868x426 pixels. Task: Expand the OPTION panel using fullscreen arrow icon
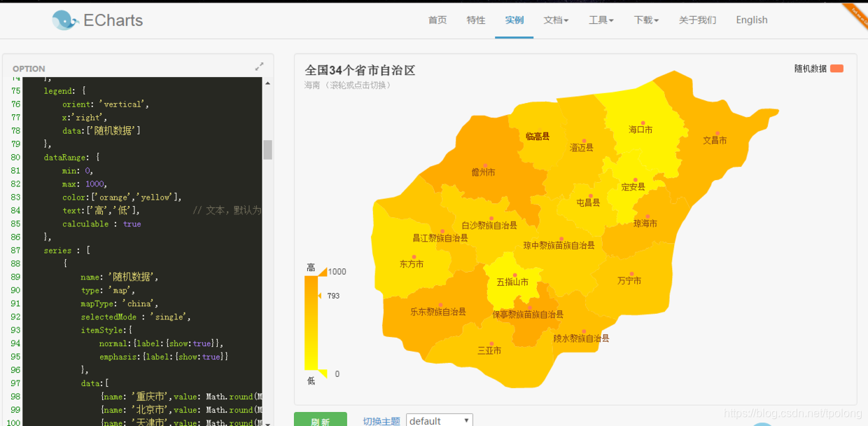(x=259, y=66)
